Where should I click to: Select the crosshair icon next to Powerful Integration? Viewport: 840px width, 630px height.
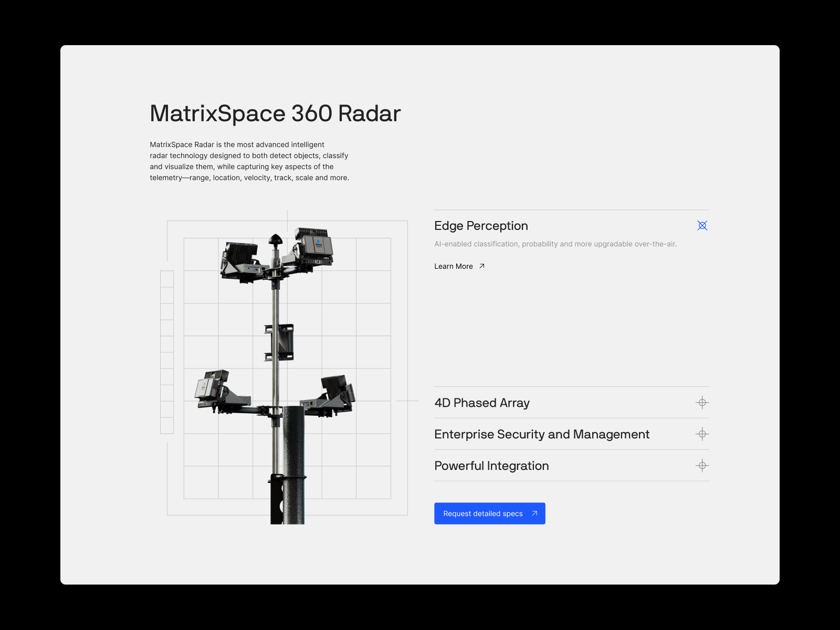click(702, 466)
